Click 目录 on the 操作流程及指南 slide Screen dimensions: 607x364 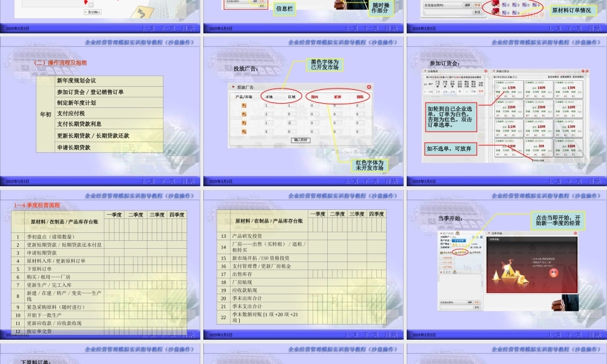188,181
